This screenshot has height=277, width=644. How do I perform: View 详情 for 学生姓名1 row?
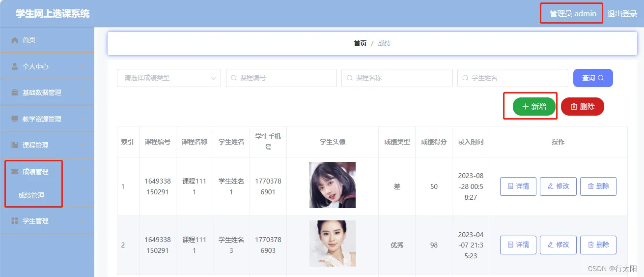tap(518, 186)
